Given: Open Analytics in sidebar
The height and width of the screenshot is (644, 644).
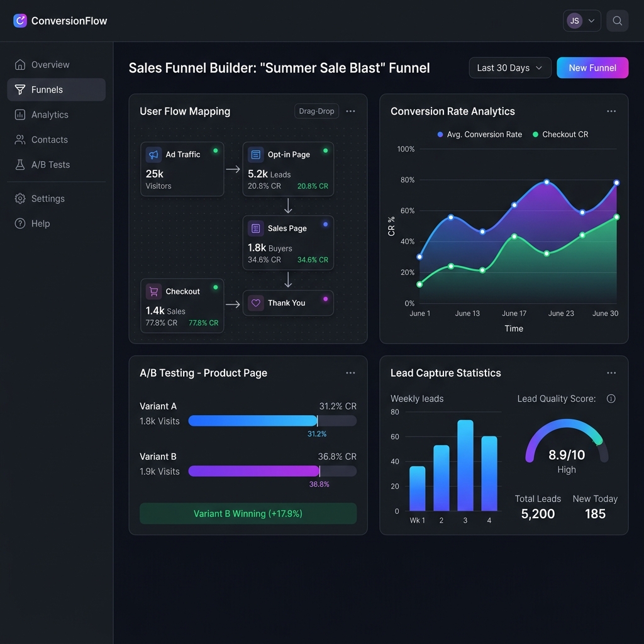Looking at the screenshot, I should pos(56,114).
